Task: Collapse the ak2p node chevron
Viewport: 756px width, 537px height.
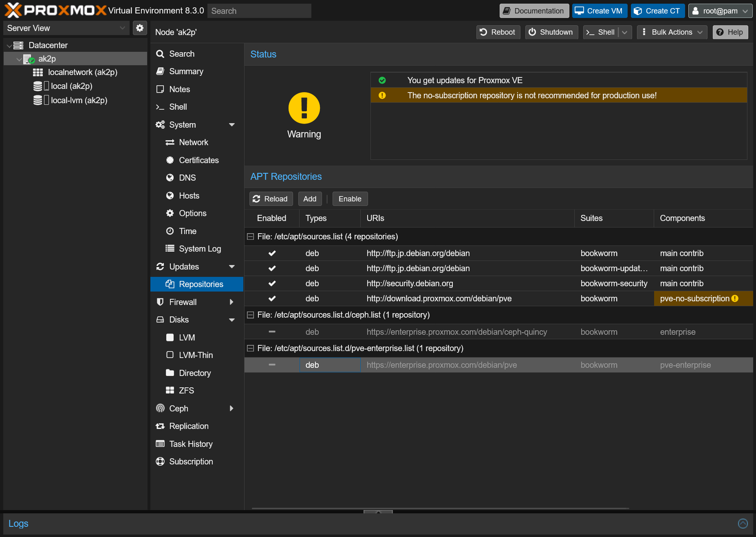Action: pos(19,59)
